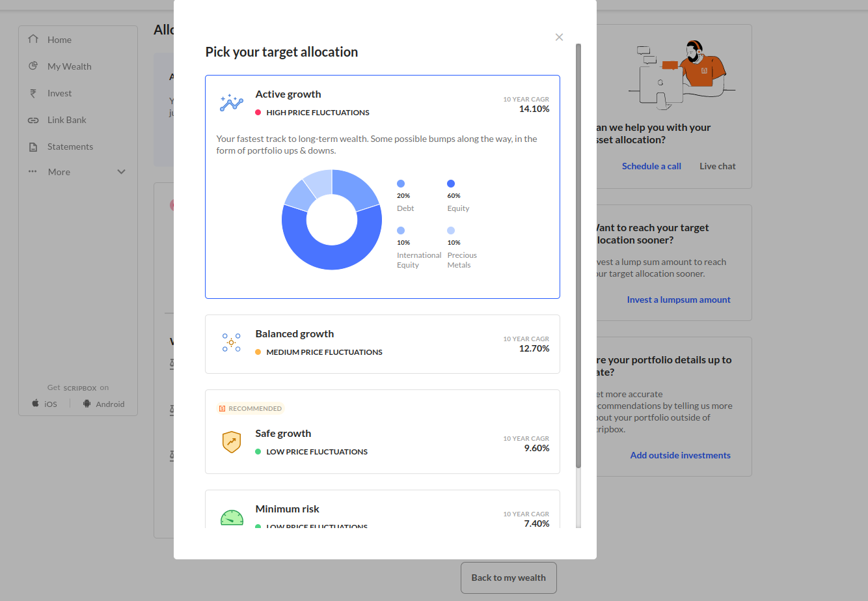Viewport: 868px width, 601px height.
Task: Click the Invest rupee icon
Action: pyautogui.click(x=33, y=93)
